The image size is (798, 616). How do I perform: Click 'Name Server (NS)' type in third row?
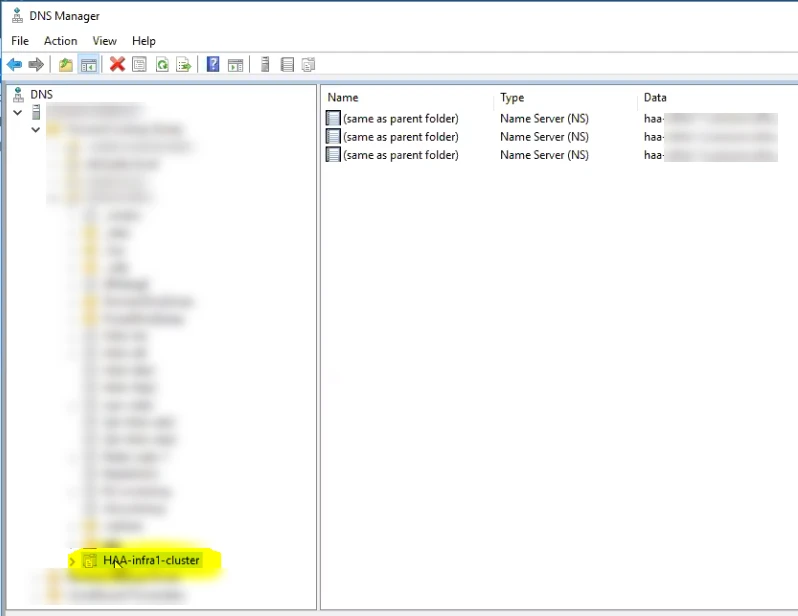click(545, 155)
